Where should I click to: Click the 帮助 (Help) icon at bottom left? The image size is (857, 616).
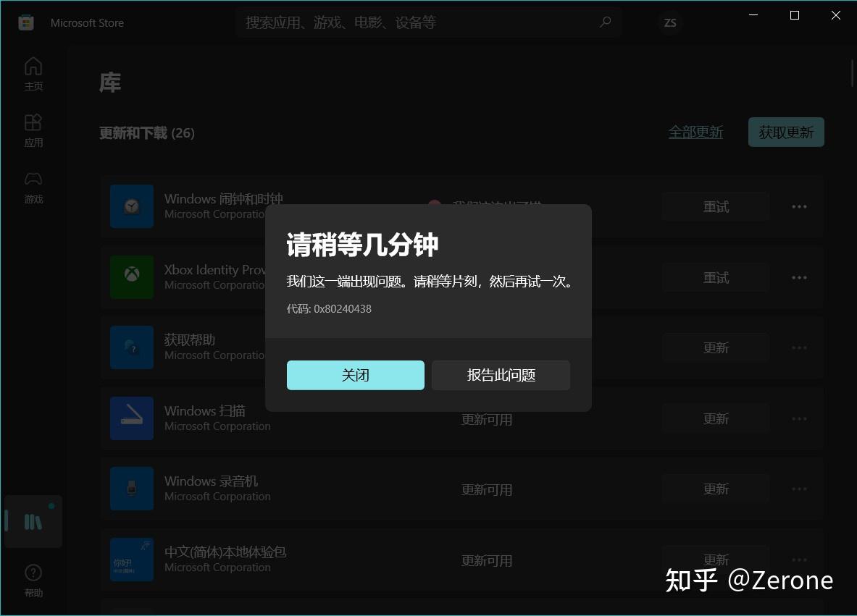tap(33, 572)
